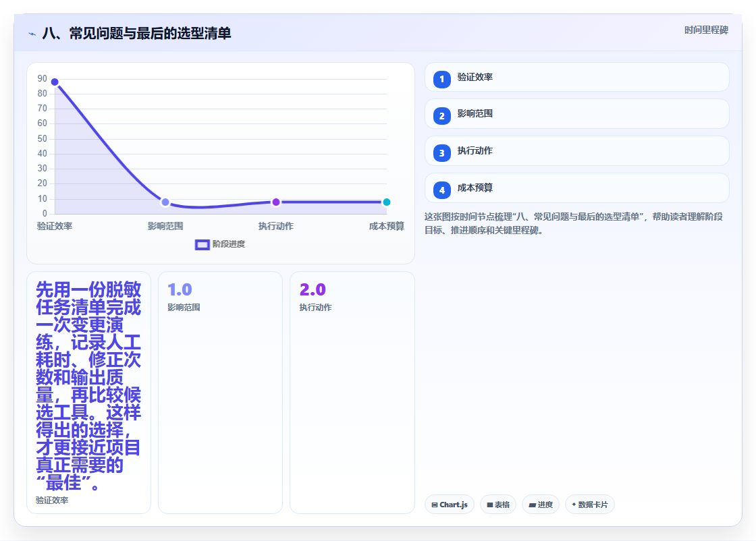Click the 90 tick on the y-axis

click(43, 78)
